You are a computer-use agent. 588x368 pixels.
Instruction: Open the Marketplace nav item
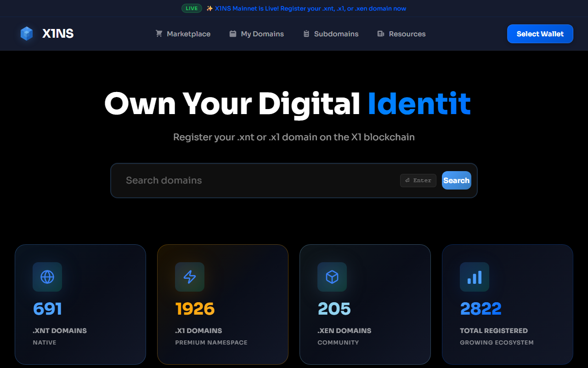(183, 34)
